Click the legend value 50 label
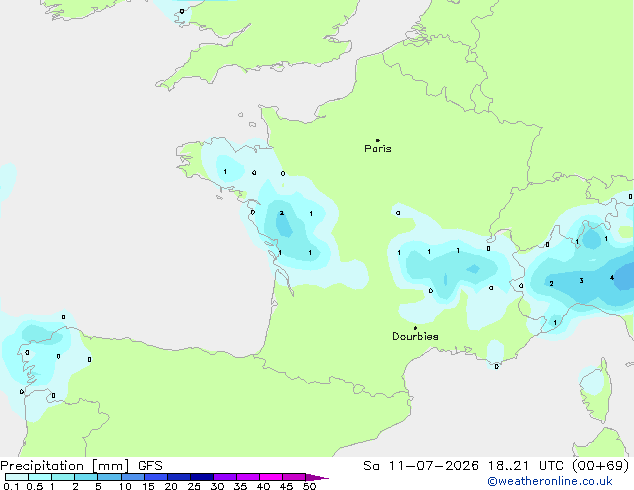 click(x=309, y=486)
